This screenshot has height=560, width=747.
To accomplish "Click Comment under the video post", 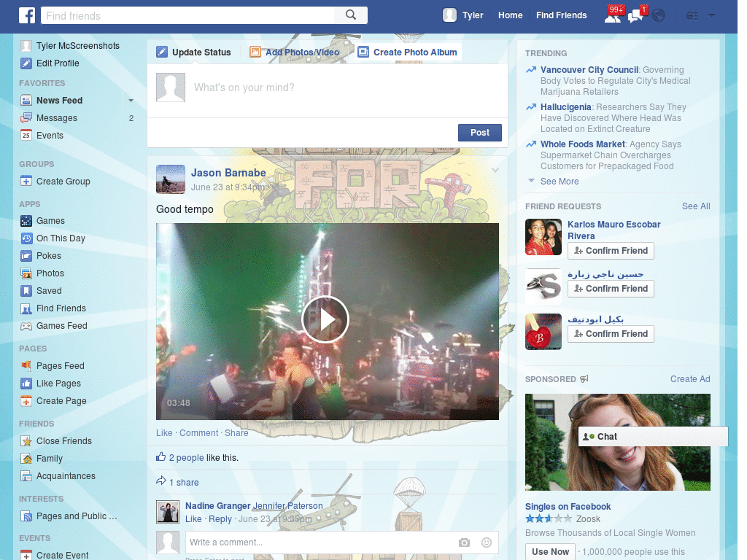I will (x=198, y=433).
